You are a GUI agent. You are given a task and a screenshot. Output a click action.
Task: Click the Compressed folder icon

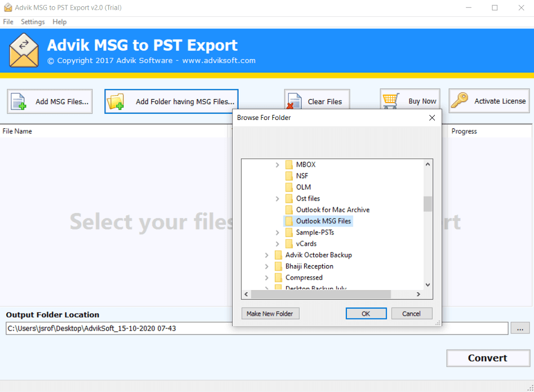tap(278, 278)
